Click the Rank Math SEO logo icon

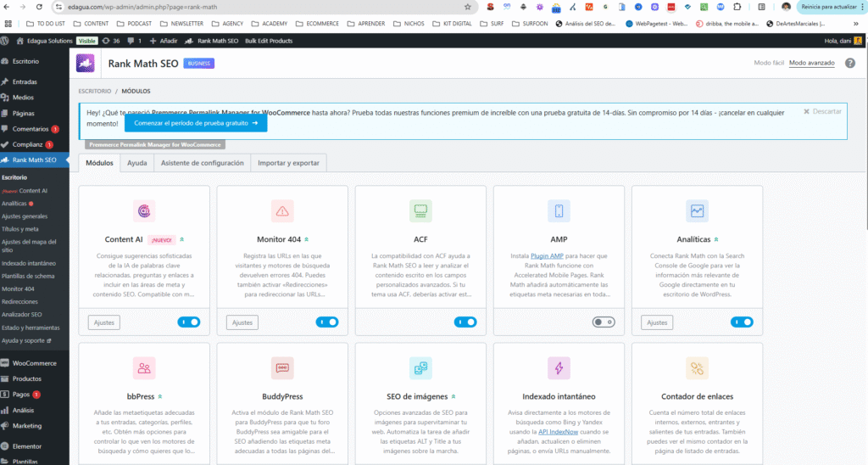[86, 64]
